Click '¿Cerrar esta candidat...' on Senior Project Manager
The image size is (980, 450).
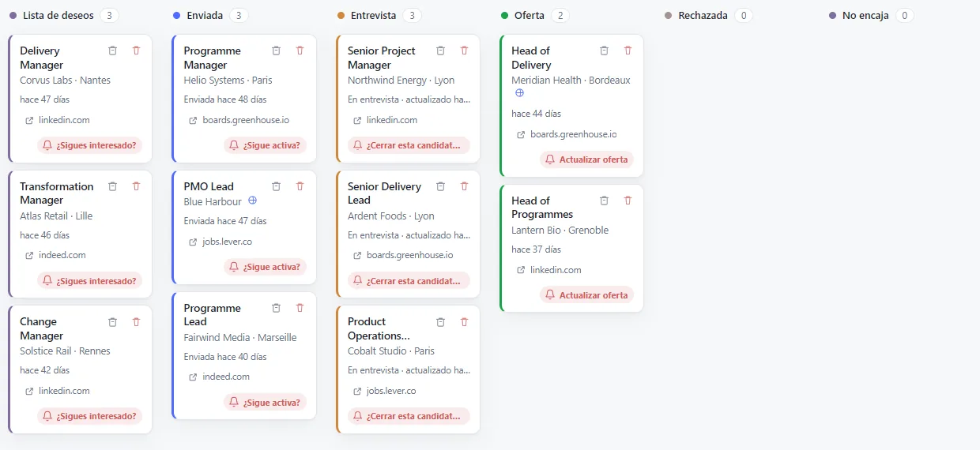[x=409, y=145]
